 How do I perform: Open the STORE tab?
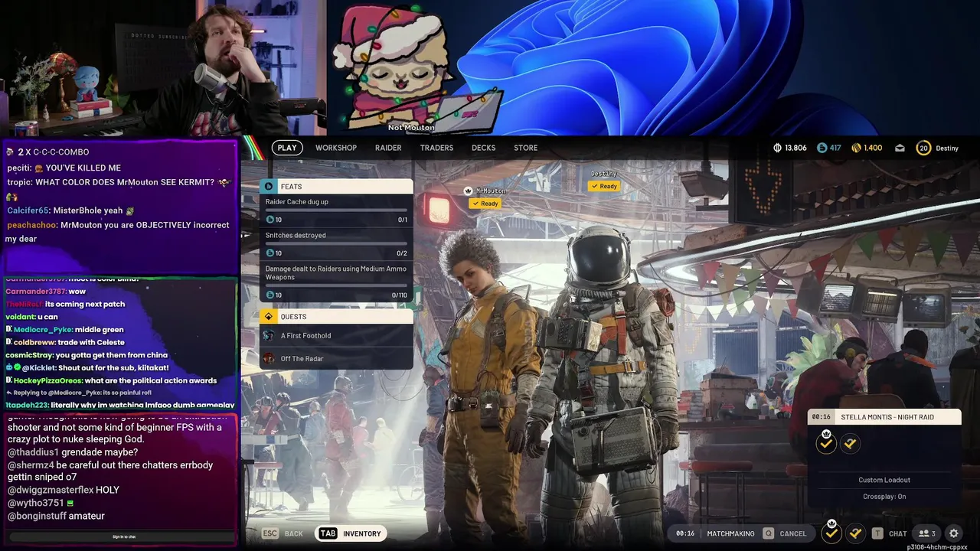[525, 148]
